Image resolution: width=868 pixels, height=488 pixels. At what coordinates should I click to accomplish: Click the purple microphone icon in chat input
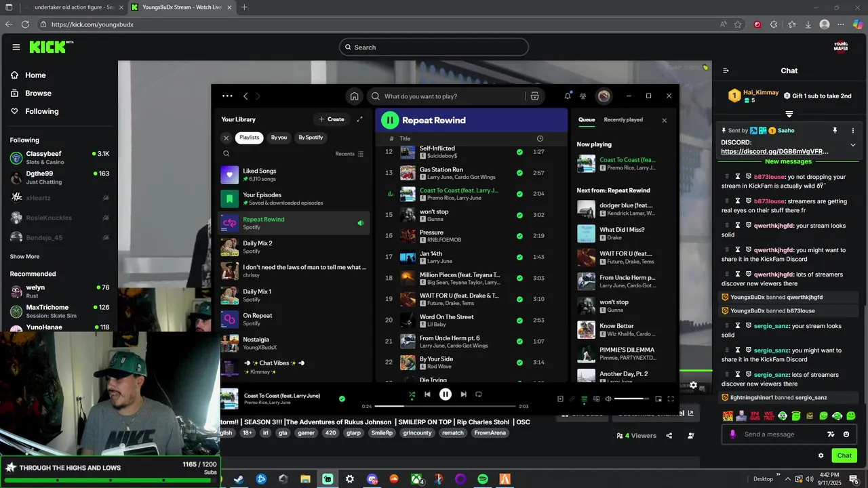tap(732, 434)
